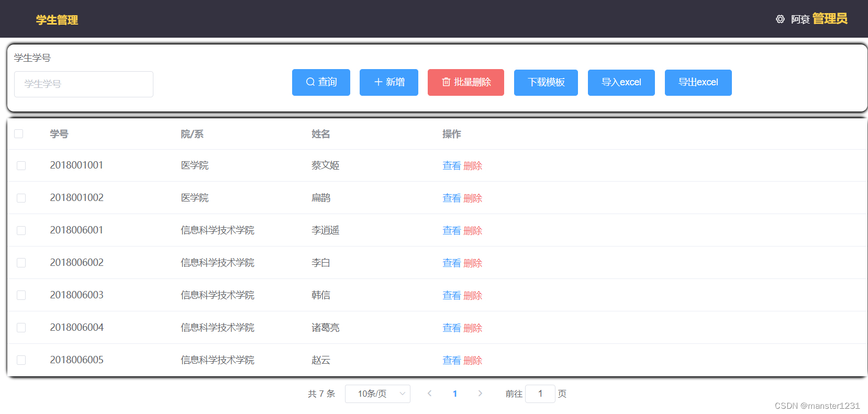The image size is (868, 414).
Task: Click the next page arrow
Action: (480, 394)
